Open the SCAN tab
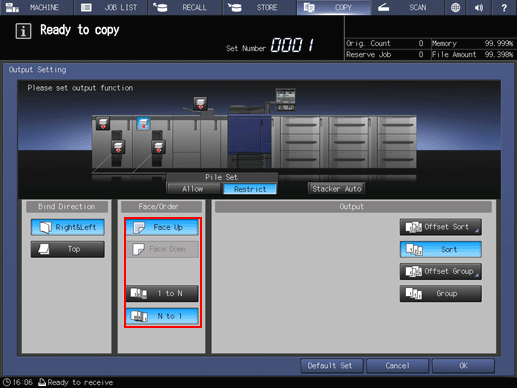The width and height of the screenshot is (517, 388). pos(407,7)
